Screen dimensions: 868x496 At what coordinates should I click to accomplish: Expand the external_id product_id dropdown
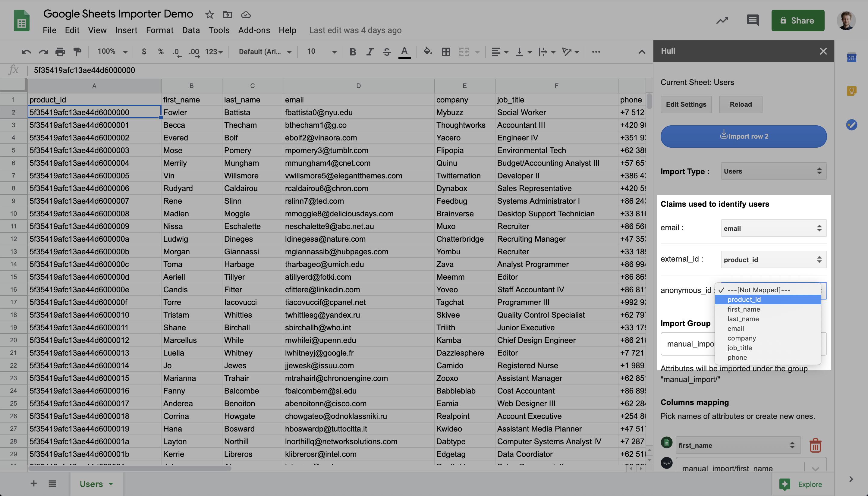pos(773,259)
